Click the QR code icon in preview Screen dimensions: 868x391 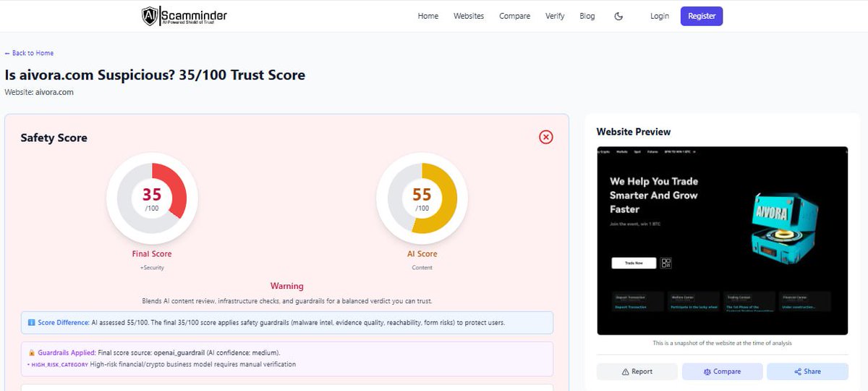point(666,263)
